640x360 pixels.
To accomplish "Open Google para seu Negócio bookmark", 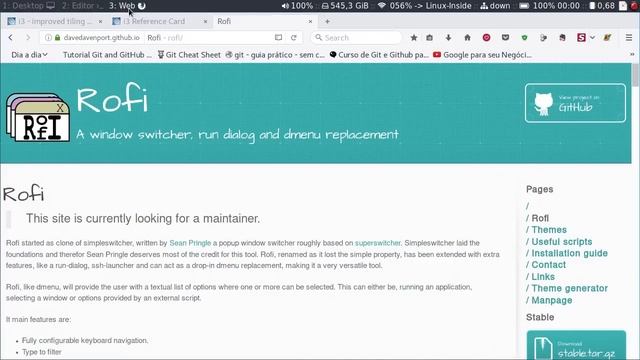I will (482, 55).
